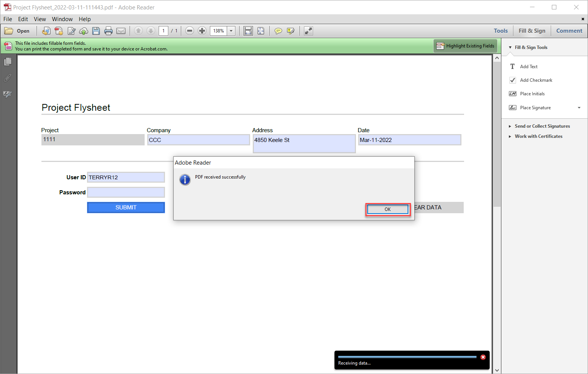The width and height of the screenshot is (588, 374).
Task: Open the Print icon in the toolbar
Action: tap(108, 31)
